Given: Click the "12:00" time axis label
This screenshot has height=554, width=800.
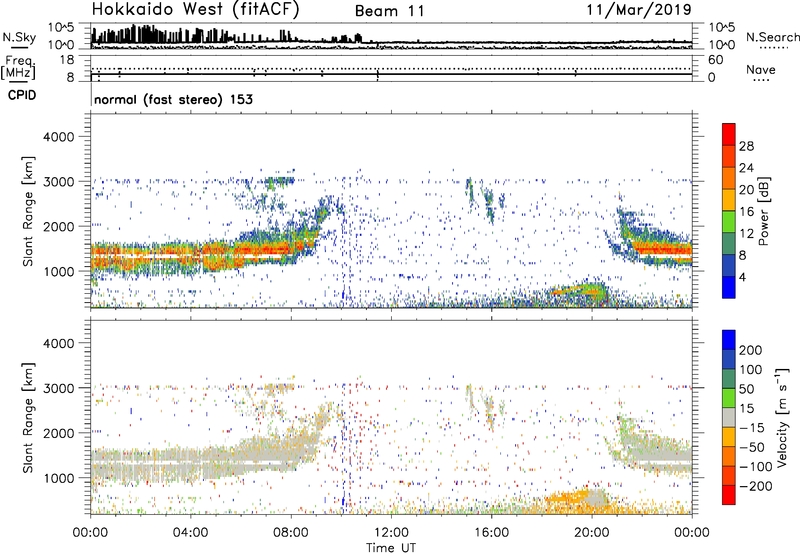Looking at the screenshot, I should click(391, 533).
